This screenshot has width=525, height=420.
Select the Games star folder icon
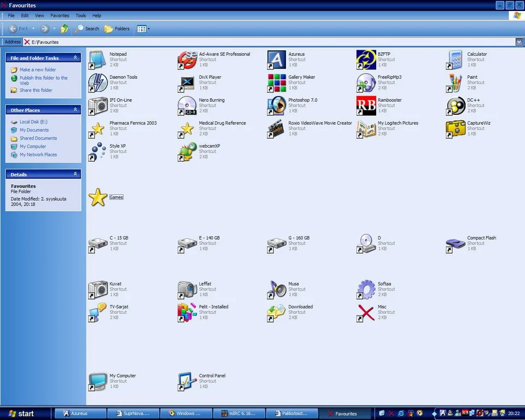(x=98, y=197)
